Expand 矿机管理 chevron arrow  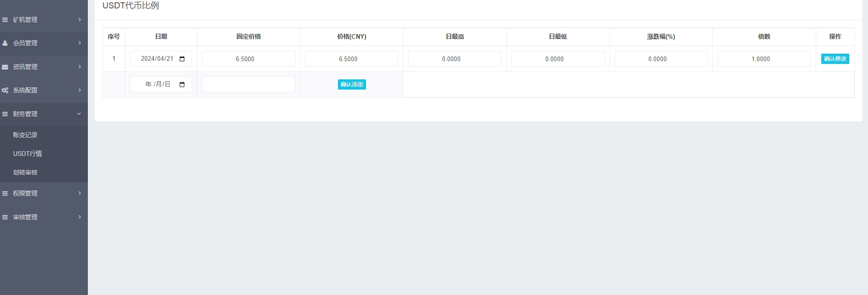click(79, 20)
